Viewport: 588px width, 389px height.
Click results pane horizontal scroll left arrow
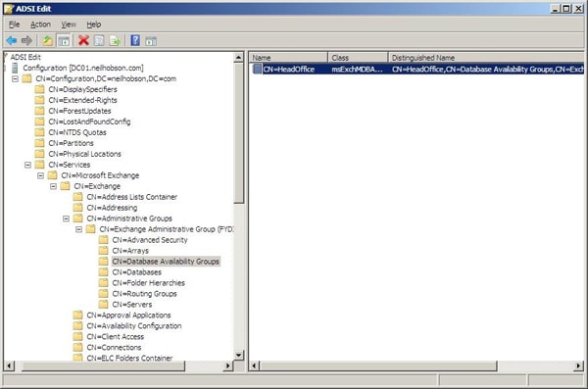(254, 365)
